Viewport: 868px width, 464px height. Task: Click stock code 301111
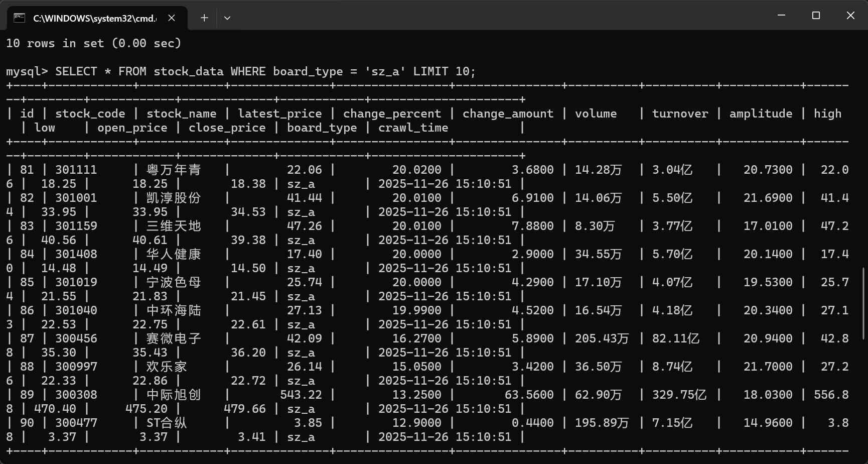[76, 170]
